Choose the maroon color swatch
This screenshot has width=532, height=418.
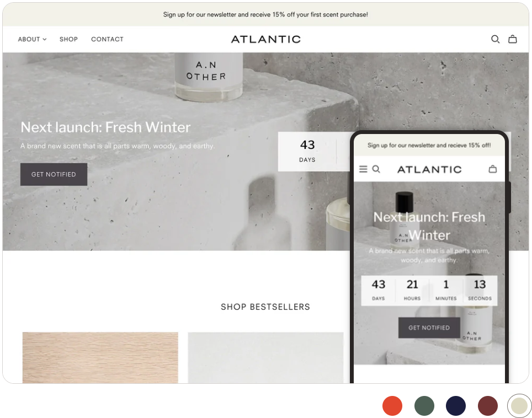click(488, 406)
